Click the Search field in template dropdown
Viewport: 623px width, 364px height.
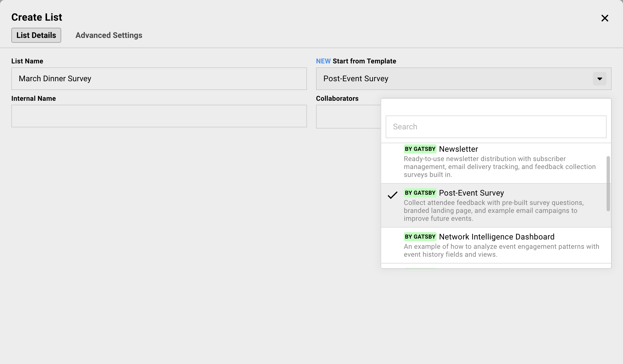pos(496,127)
